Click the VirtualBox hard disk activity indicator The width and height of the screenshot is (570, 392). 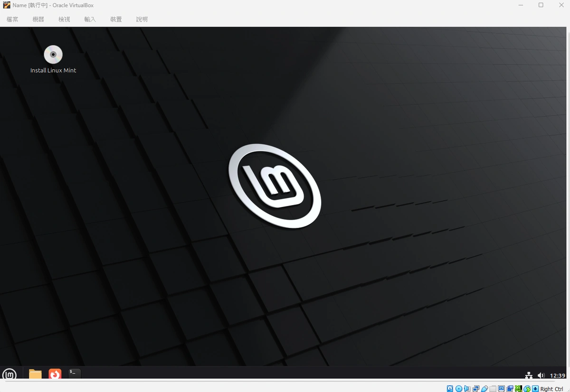click(x=450, y=389)
